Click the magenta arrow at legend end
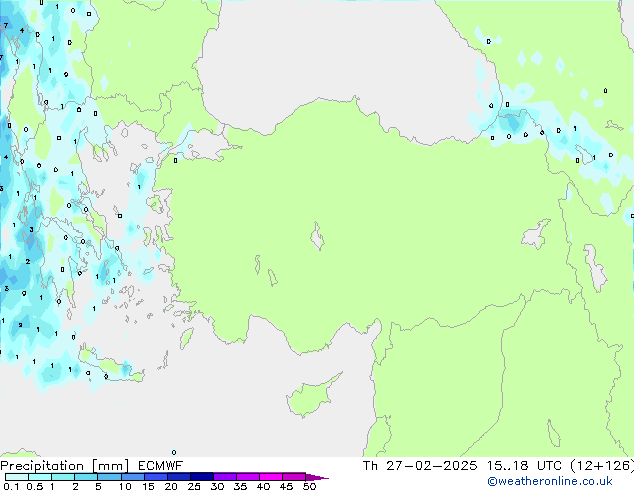This screenshot has height=490, width=634. click(318, 477)
